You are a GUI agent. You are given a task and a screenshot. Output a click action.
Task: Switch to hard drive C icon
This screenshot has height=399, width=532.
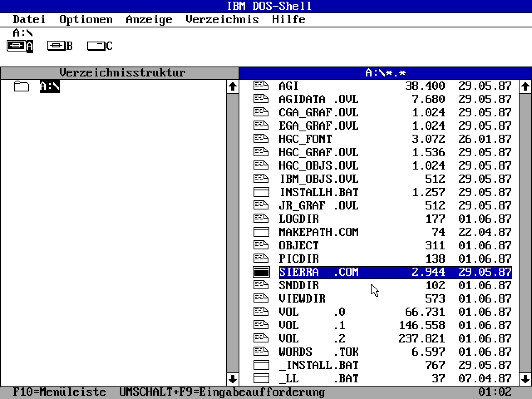pyautogui.click(x=100, y=46)
